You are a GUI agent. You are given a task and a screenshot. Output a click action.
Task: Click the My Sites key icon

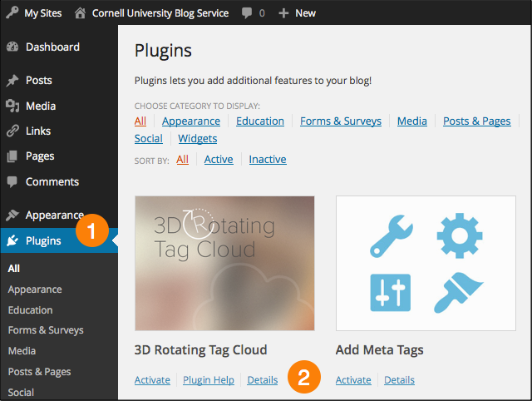click(12, 13)
